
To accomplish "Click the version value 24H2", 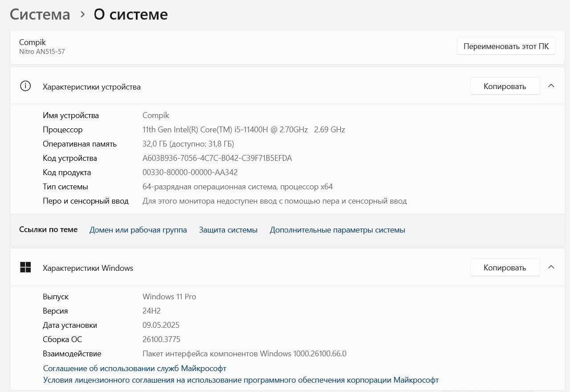I will click(x=151, y=311).
